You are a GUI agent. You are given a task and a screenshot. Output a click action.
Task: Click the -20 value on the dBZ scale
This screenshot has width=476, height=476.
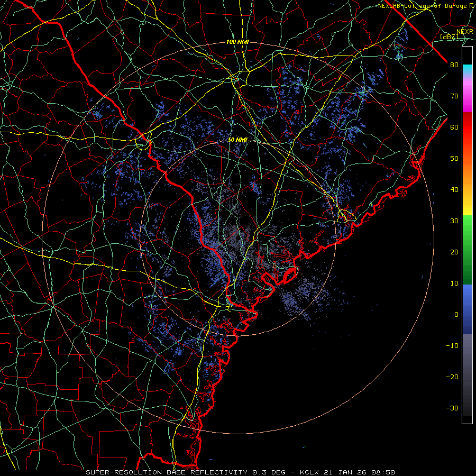pos(452,377)
